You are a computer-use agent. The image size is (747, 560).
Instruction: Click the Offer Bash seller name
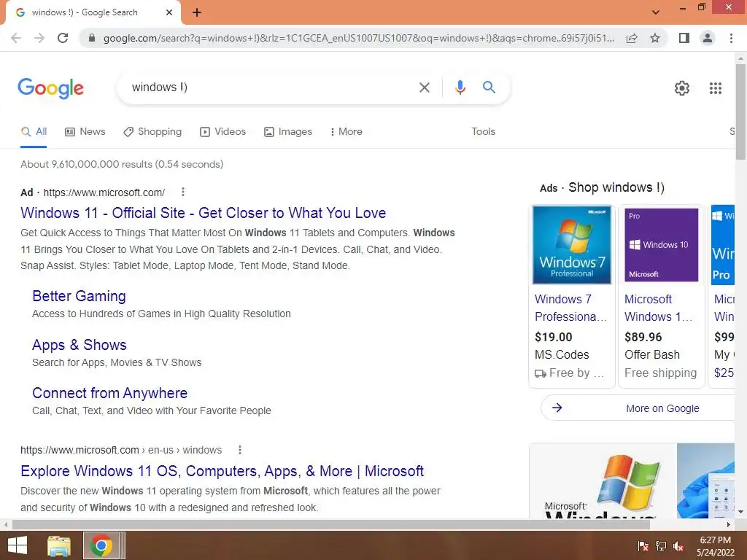652,355
